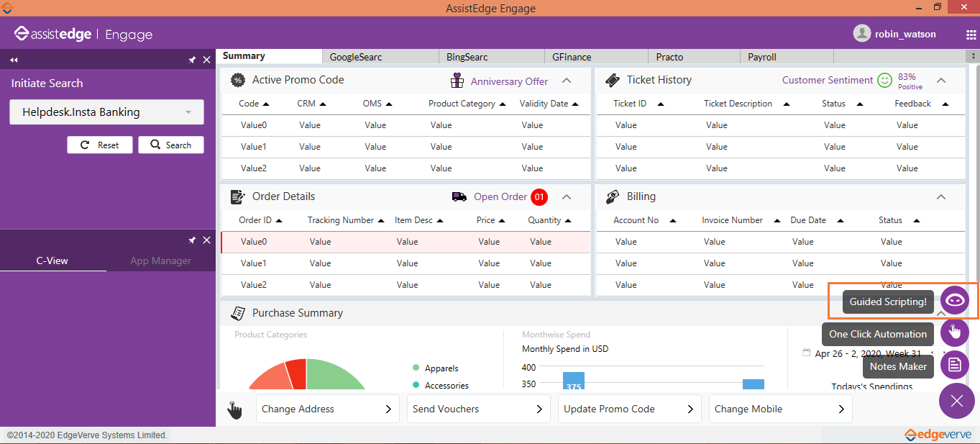Click the Change Mobile action button

[x=781, y=409]
